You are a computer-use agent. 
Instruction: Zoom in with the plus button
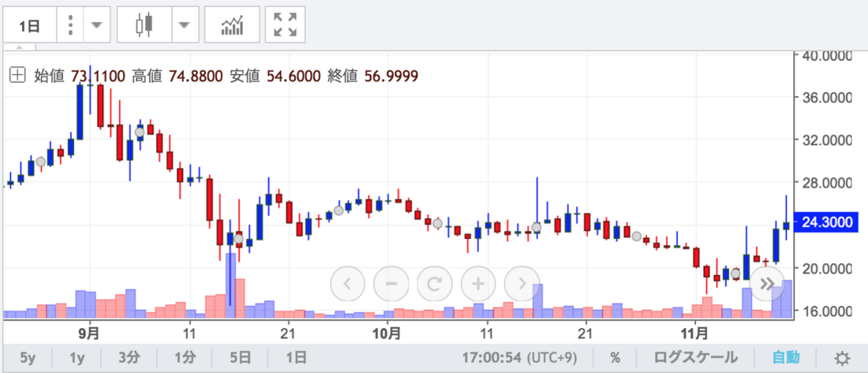[x=477, y=284]
